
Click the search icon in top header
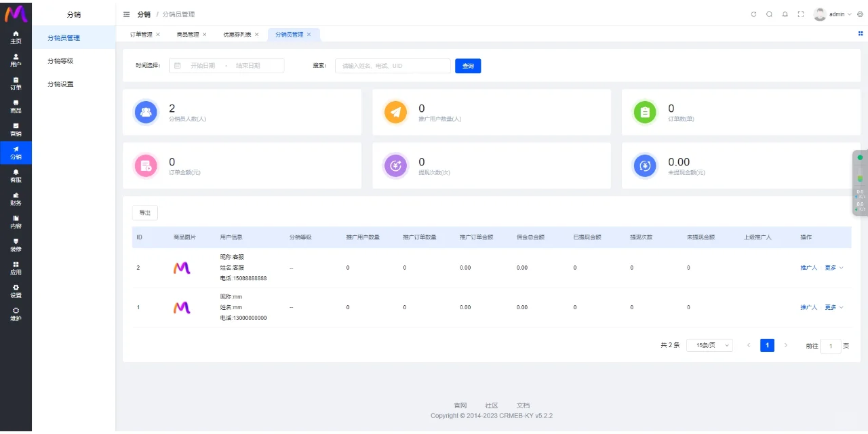pyautogui.click(x=769, y=14)
